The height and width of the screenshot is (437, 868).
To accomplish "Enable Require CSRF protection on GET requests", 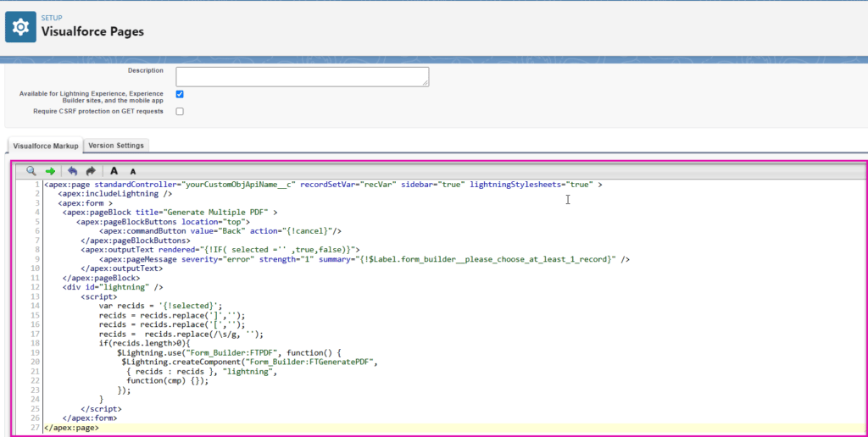I will 180,111.
